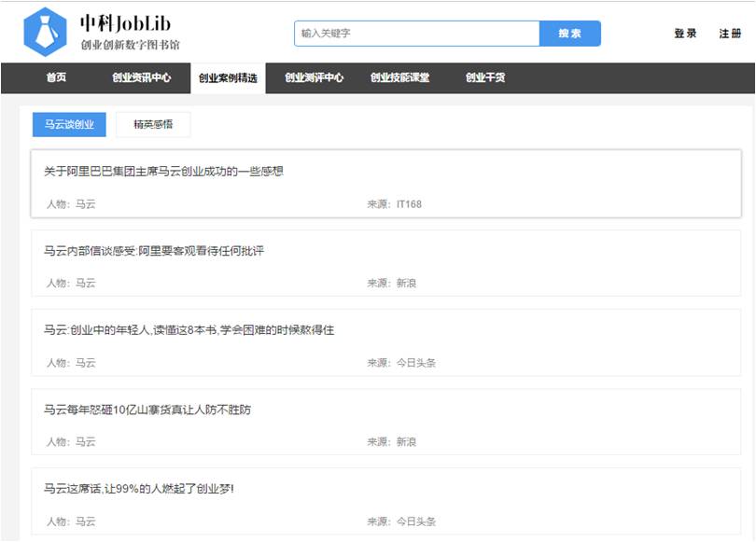Click the 创业创新数字图书馆 subtitle
The width and height of the screenshot is (756, 542).
click(130, 45)
